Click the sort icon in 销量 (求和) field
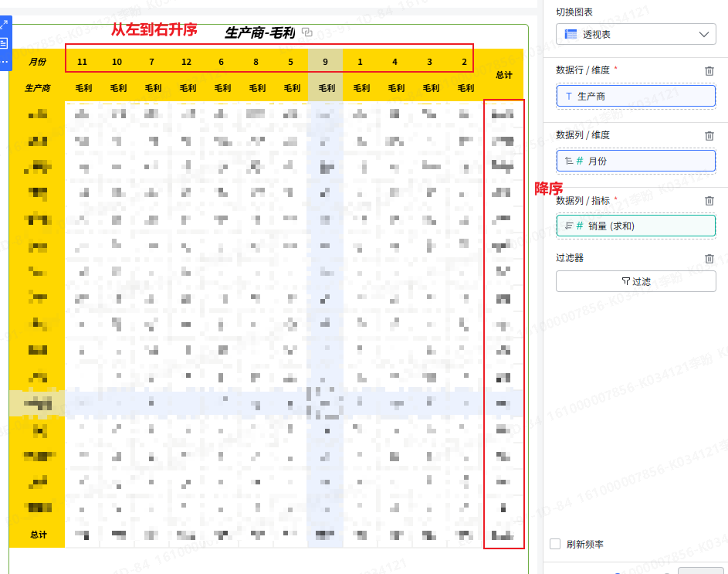The height and width of the screenshot is (574, 728). (569, 226)
